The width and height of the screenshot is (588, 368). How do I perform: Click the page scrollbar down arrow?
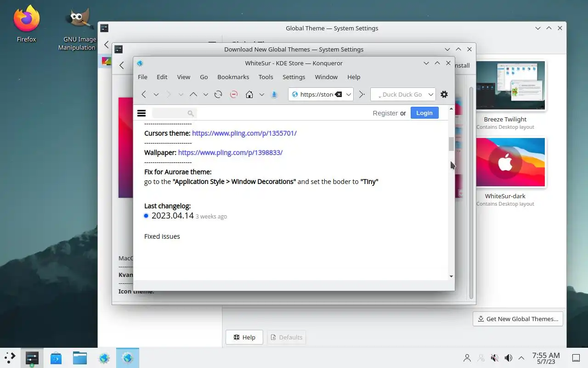pos(451,276)
